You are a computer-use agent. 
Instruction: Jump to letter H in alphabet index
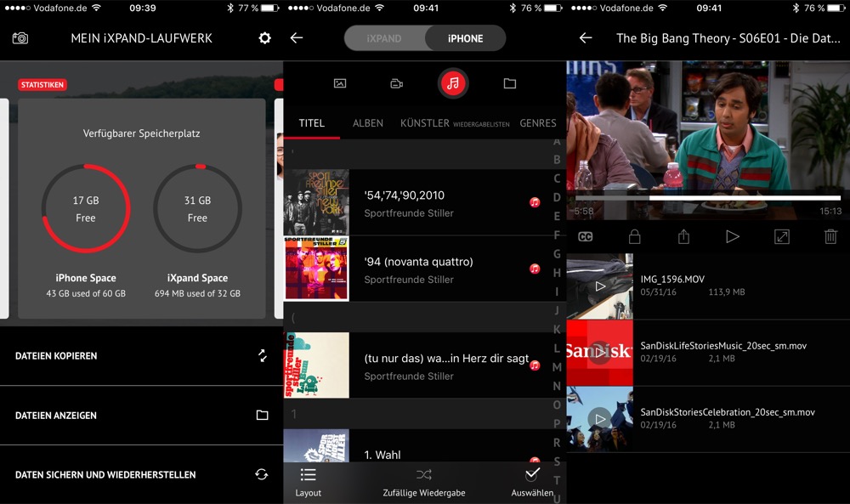557,273
